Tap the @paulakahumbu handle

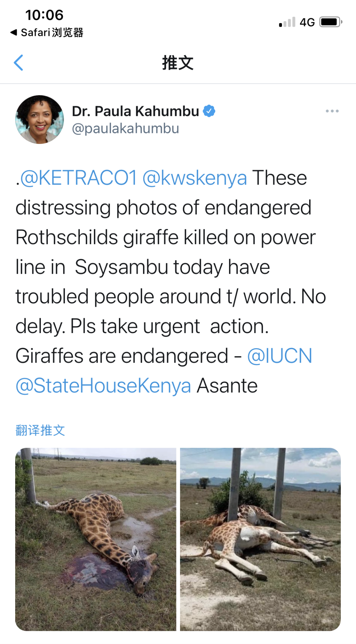[125, 128]
